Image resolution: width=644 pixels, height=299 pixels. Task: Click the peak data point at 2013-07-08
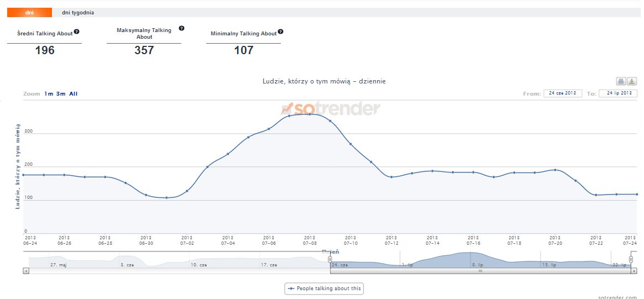click(x=310, y=114)
